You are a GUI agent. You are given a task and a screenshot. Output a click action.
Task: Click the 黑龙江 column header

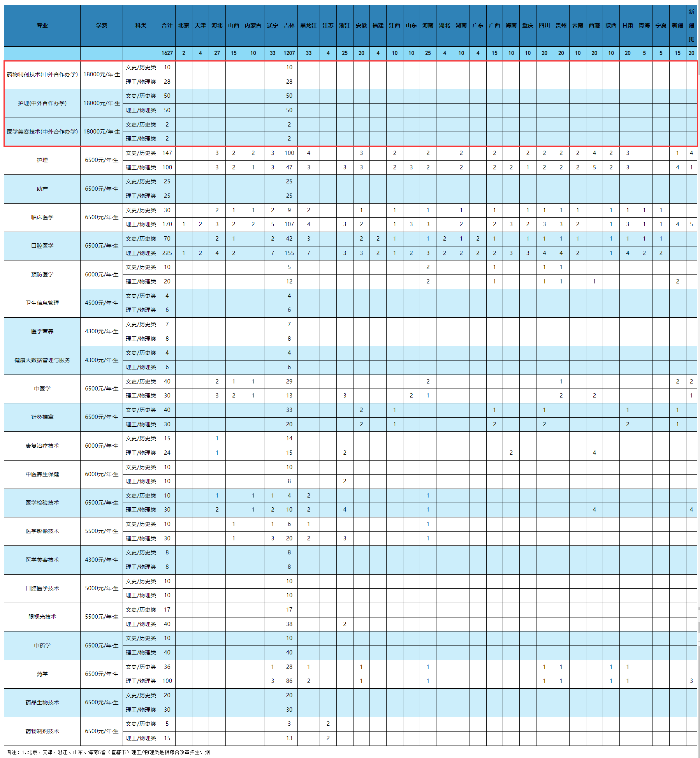pos(308,26)
